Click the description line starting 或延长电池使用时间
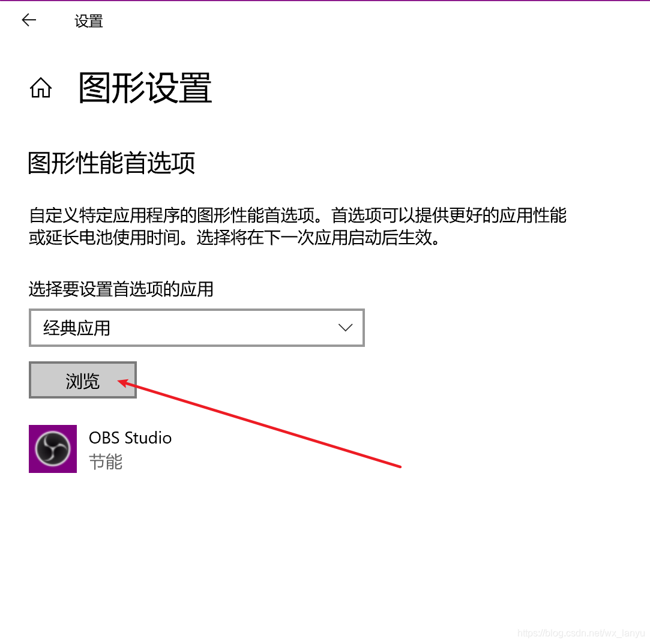650x644 pixels. [234, 238]
